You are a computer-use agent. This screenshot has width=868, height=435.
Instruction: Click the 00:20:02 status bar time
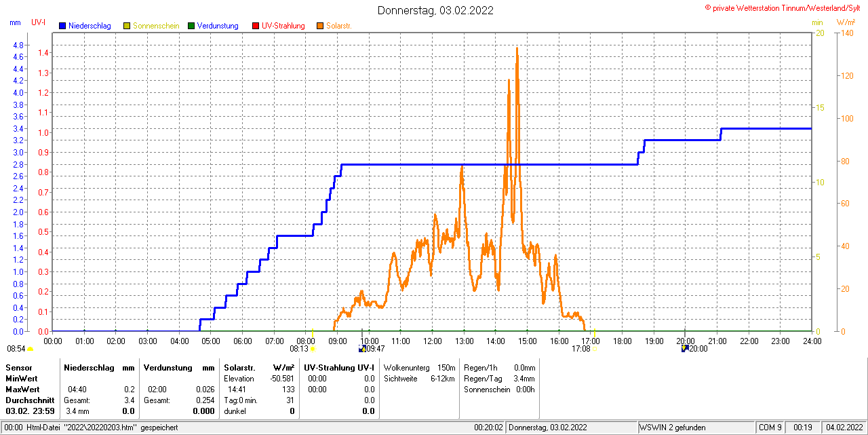489,428
